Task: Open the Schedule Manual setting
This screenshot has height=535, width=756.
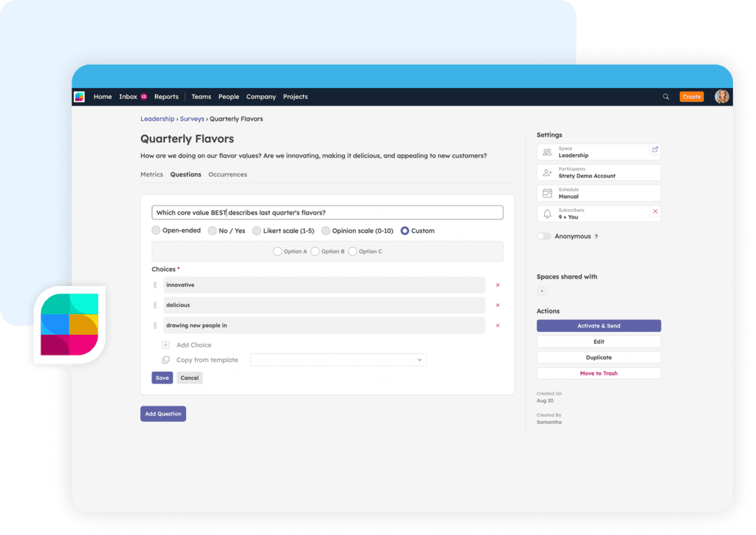Action: tap(599, 193)
